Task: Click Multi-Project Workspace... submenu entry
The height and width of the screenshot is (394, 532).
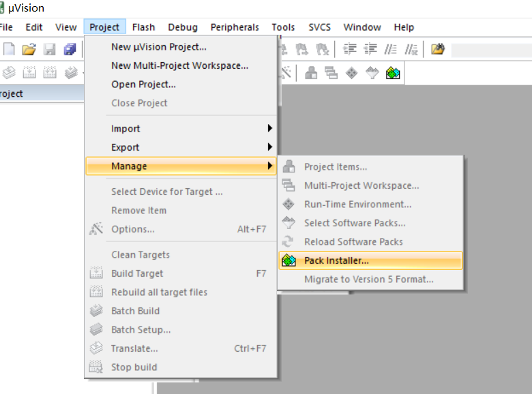Action: (370, 185)
